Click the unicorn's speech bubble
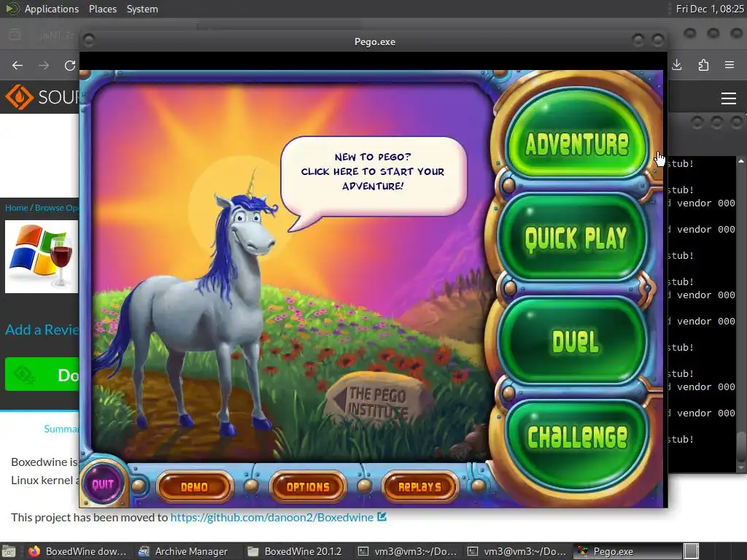Image resolution: width=747 pixels, height=560 pixels. (373, 176)
